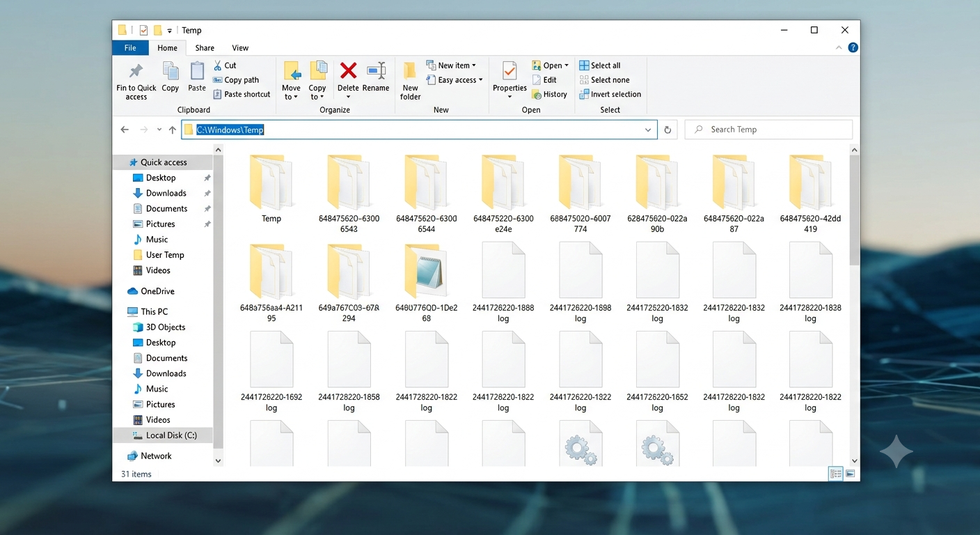Select folder 648475620-63006543

(x=349, y=194)
